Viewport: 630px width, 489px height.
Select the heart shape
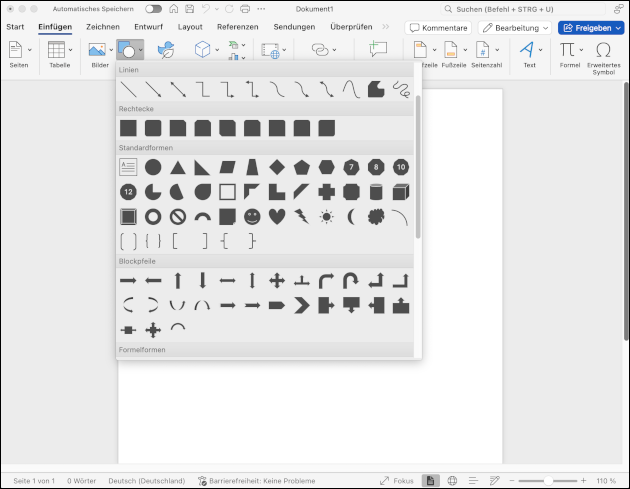(x=277, y=217)
